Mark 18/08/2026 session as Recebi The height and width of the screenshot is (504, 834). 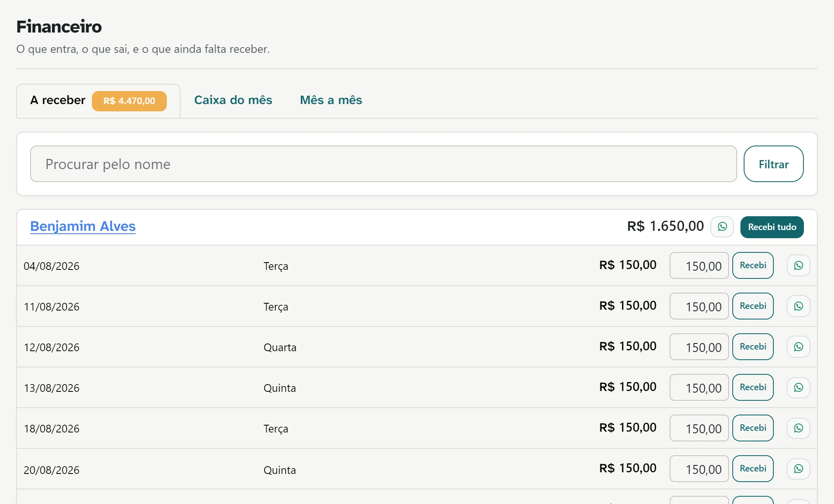point(753,428)
